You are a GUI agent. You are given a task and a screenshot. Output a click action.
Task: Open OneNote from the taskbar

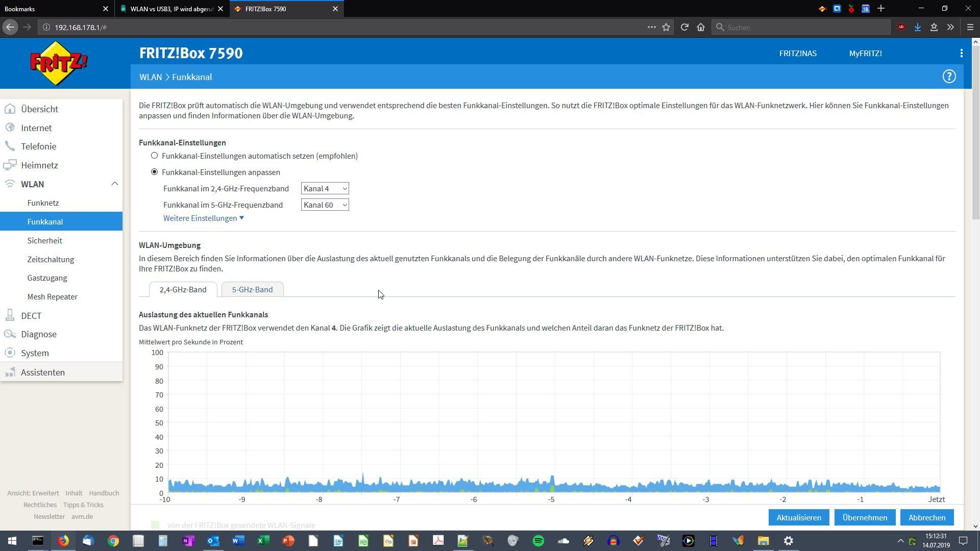(188, 541)
